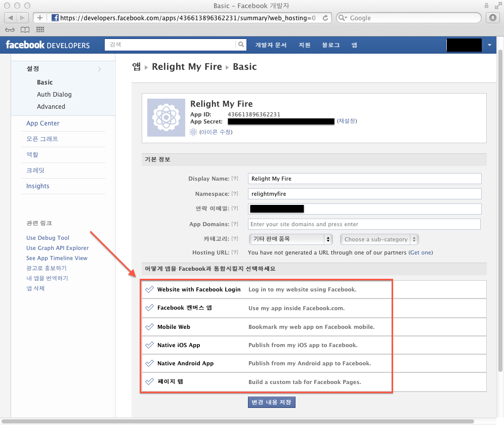
Task: Open the Reading List glasses icon
Action: 10,29
